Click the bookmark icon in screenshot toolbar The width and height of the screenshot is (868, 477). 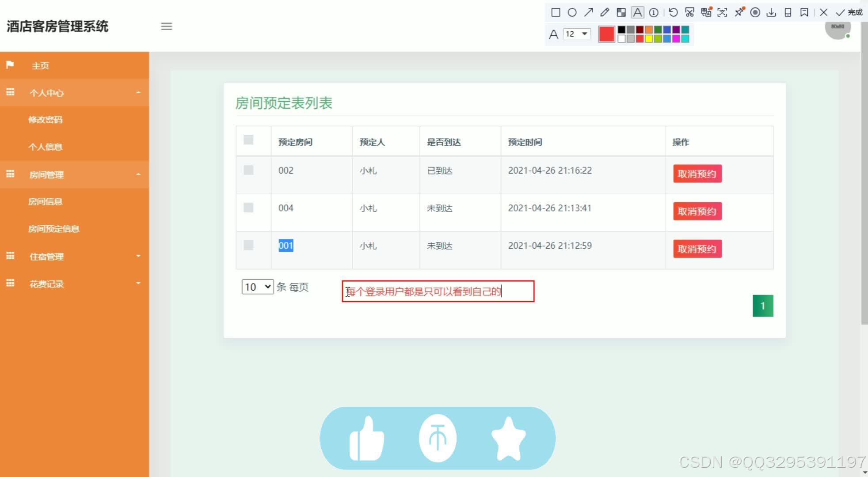click(x=804, y=12)
